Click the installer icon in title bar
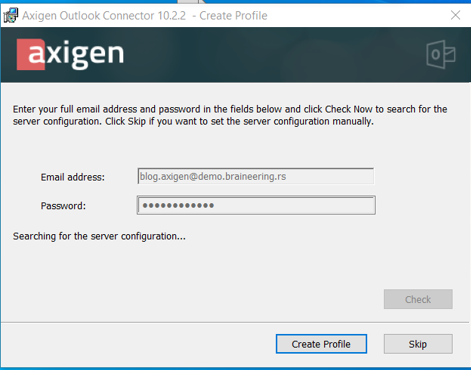471x370 pixels. coord(10,15)
